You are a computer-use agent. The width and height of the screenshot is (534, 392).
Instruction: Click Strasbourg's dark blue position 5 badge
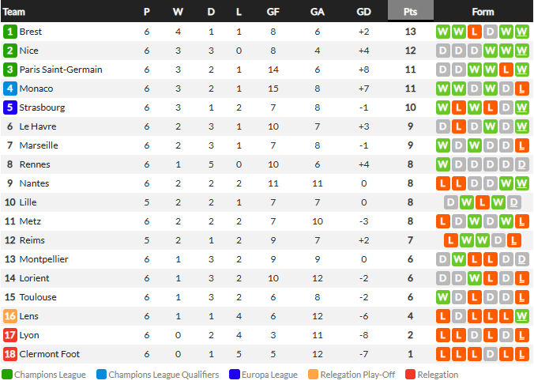click(x=10, y=107)
